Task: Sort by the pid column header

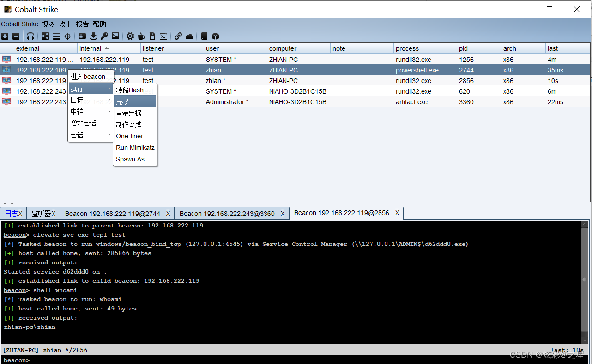Action: point(479,48)
